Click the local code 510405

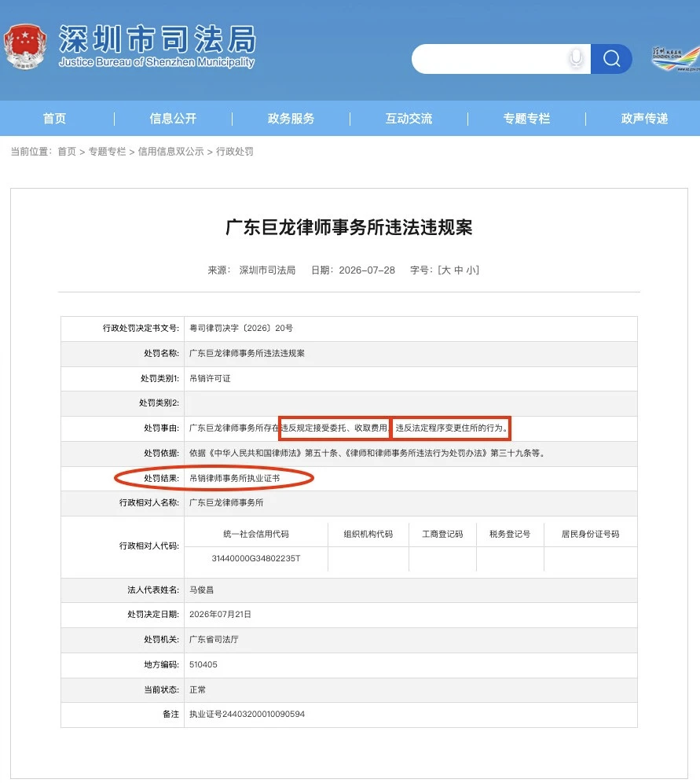pyautogui.click(x=203, y=664)
